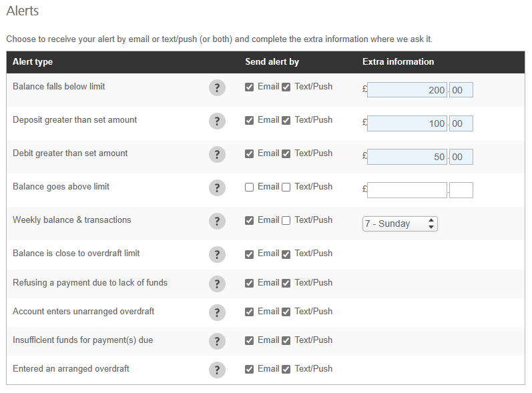
Task: Click help icon for Debit greater than set amount
Action: point(217,154)
